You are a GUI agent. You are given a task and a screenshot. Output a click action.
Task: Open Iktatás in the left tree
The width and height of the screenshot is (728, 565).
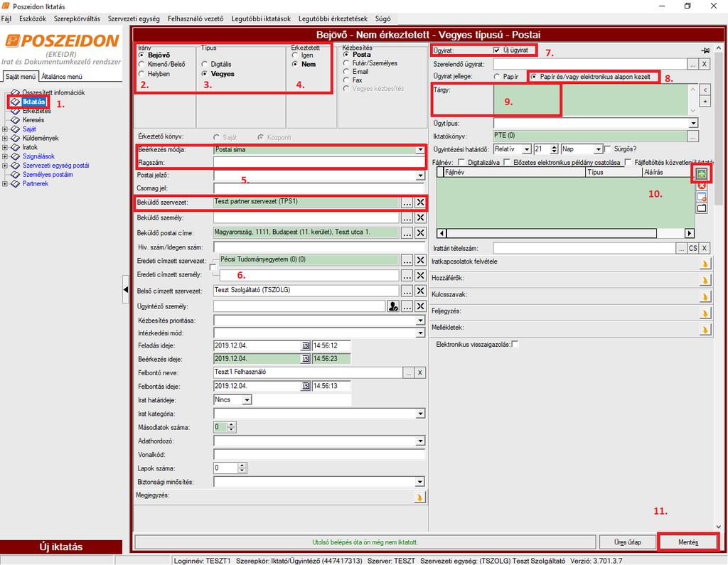click(33, 101)
